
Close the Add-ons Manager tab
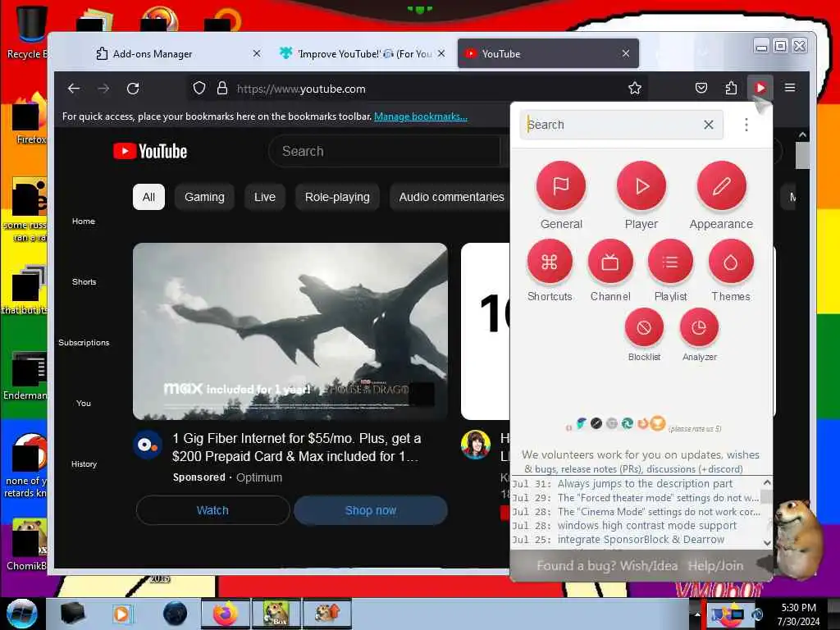257,53
